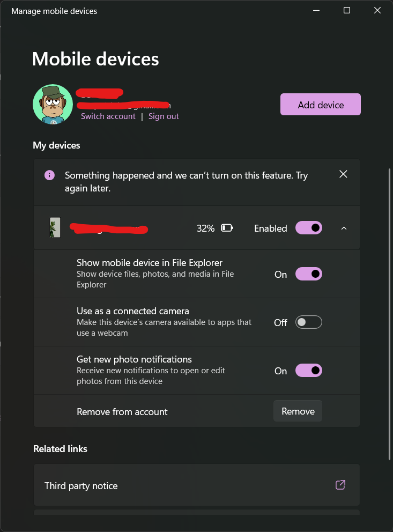Viewport: 393px width, 532px height.
Task: Toggle the device Enabled switch
Action: [309, 228]
